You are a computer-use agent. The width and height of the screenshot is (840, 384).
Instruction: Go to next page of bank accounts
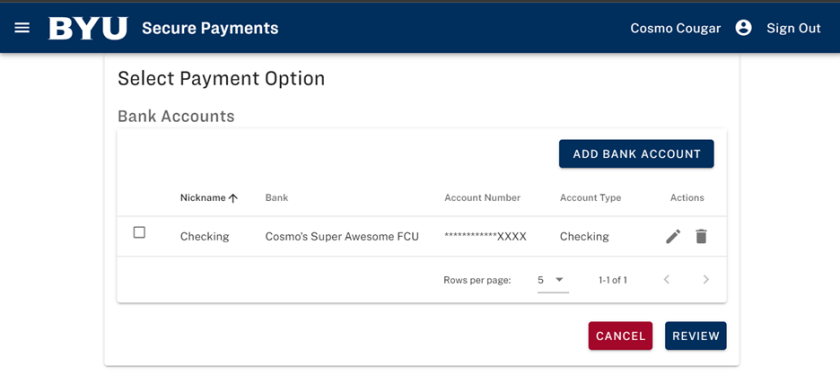click(706, 279)
